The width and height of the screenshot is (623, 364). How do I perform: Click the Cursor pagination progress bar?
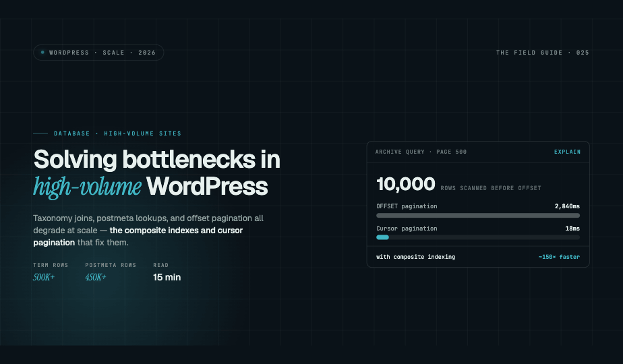pos(478,237)
